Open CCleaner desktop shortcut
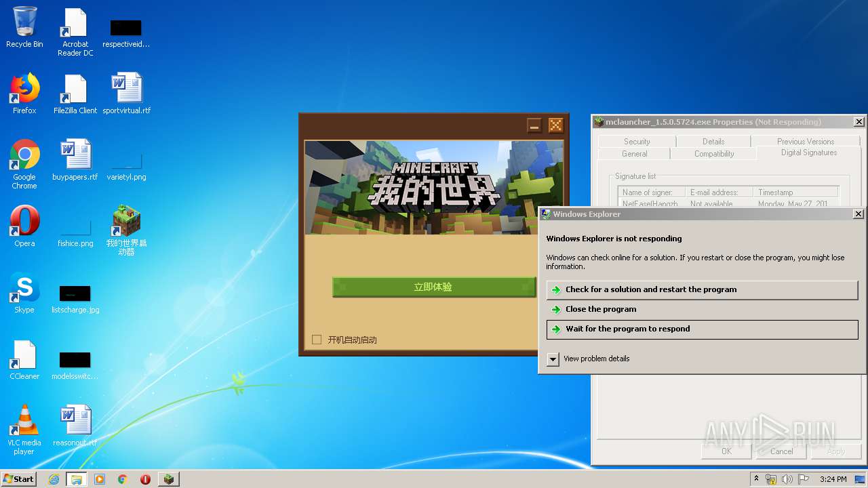The height and width of the screenshot is (488, 868). 24,359
